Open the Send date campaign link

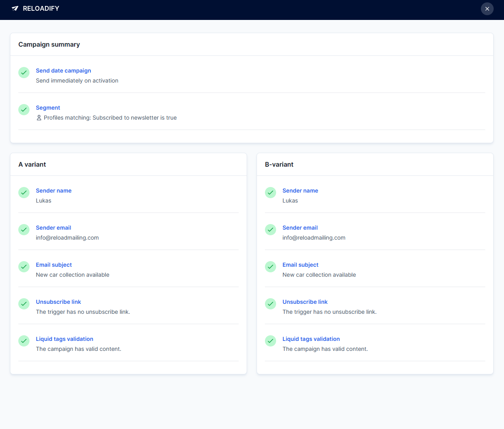tap(63, 71)
